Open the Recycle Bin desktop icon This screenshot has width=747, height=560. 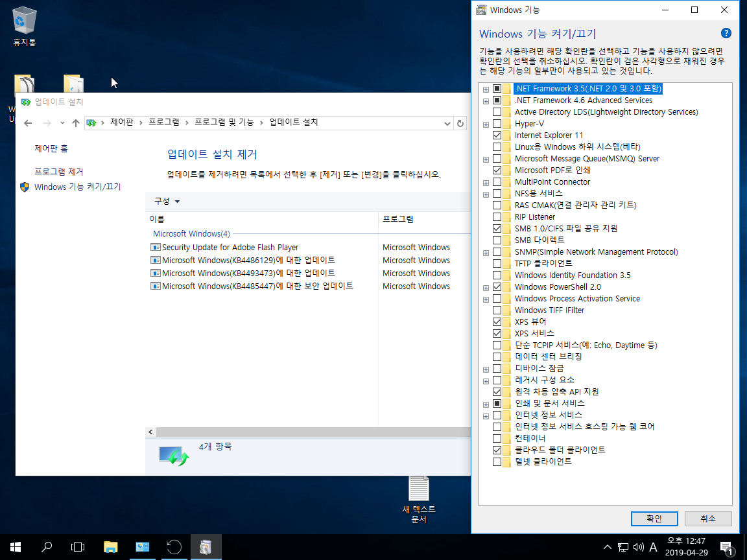pos(24,26)
